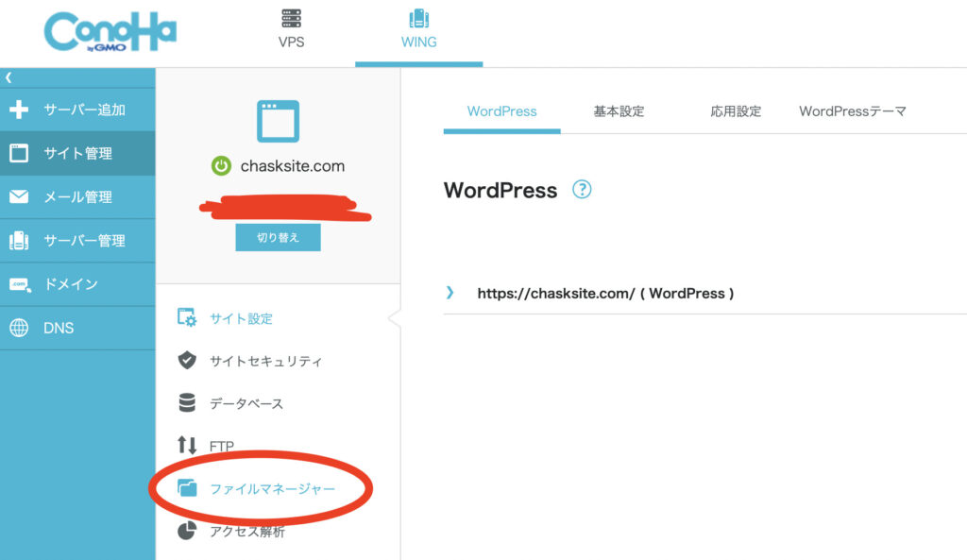
Task: Click the WING server icon
Action: [418, 19]
